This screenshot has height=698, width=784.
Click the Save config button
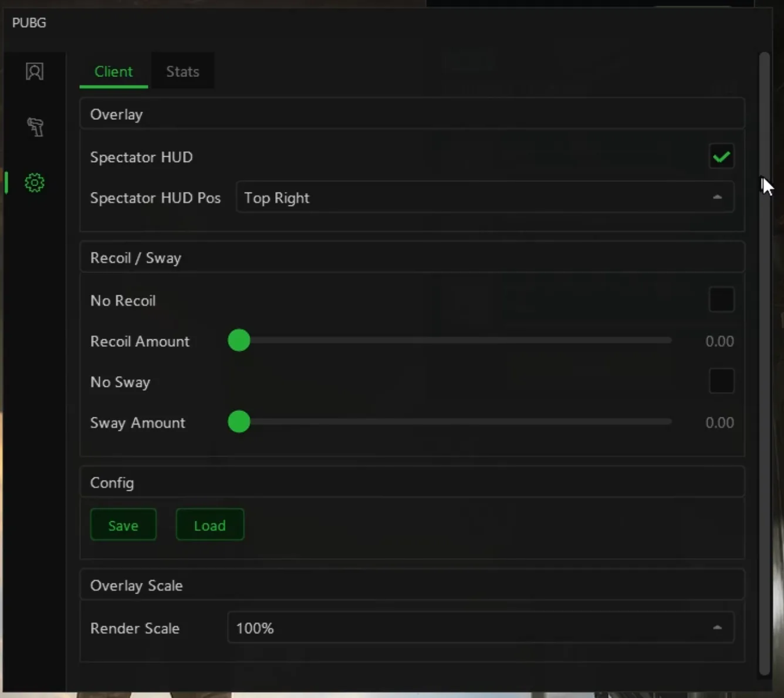(x=123, y=525)
